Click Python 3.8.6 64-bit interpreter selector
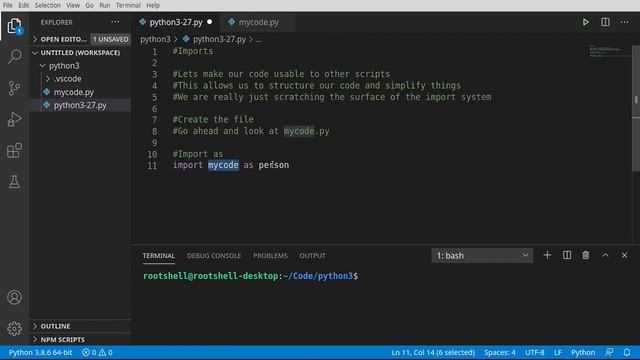This screenshot has width=640, height=360. point(40,352)
